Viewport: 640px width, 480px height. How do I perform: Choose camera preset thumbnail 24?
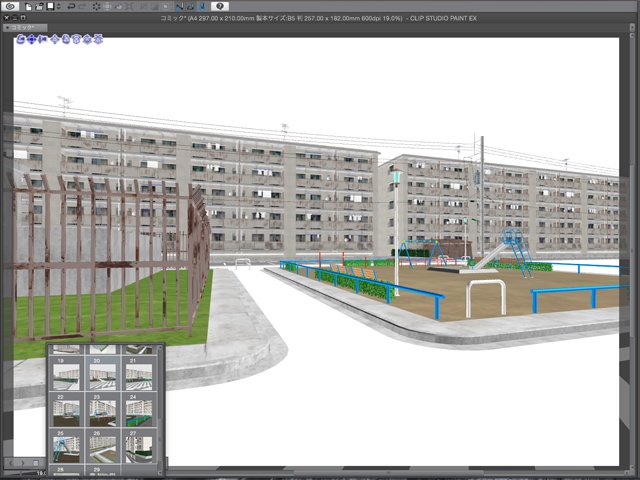pyautogui.click(x=139, y=413)
